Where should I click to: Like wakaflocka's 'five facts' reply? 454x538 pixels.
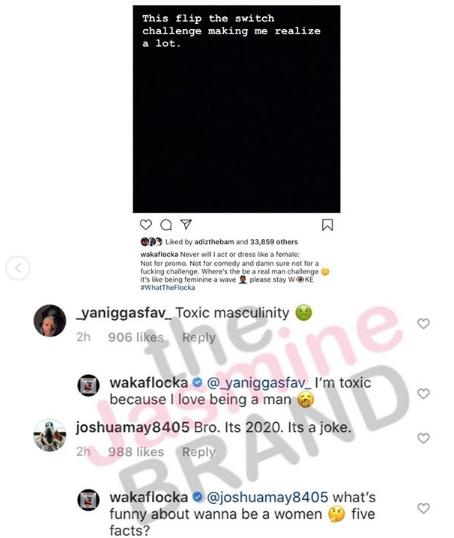(423, 508)
